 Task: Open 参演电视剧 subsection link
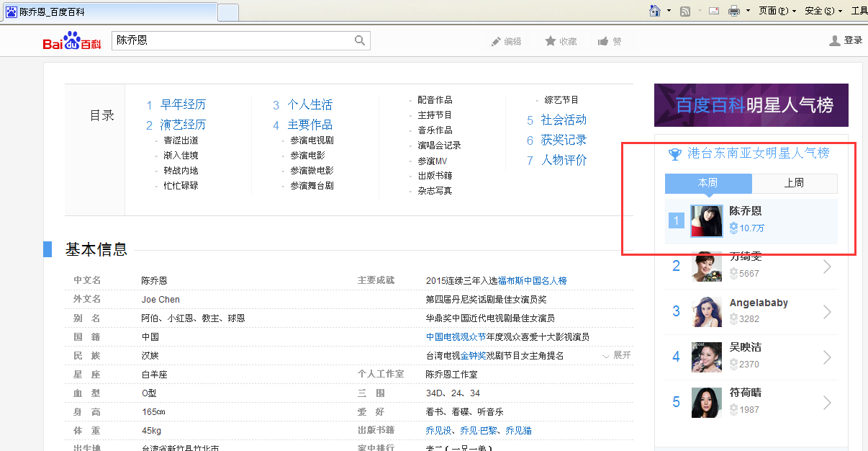point(312,140)
